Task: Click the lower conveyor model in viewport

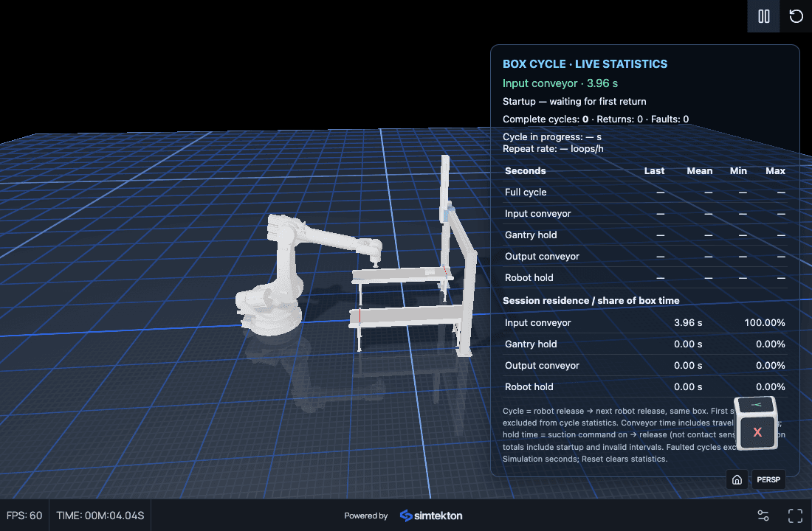Action: coord(407,315)
